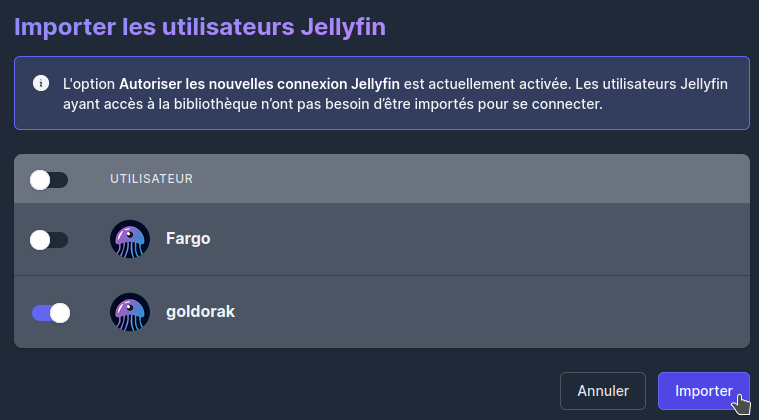Click the word Jellyfin in the heading
Screen dimensions: 759x420
(343, 27)
